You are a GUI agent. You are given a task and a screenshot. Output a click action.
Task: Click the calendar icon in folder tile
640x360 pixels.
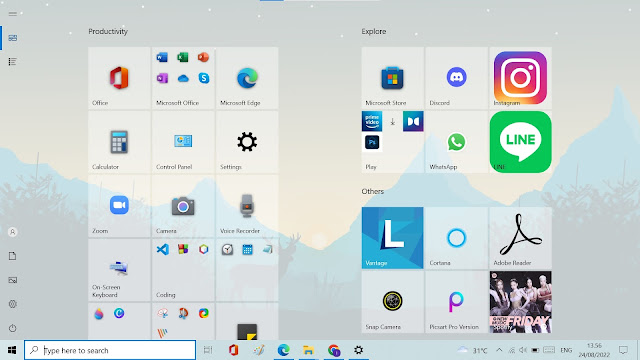click(247, 249)
